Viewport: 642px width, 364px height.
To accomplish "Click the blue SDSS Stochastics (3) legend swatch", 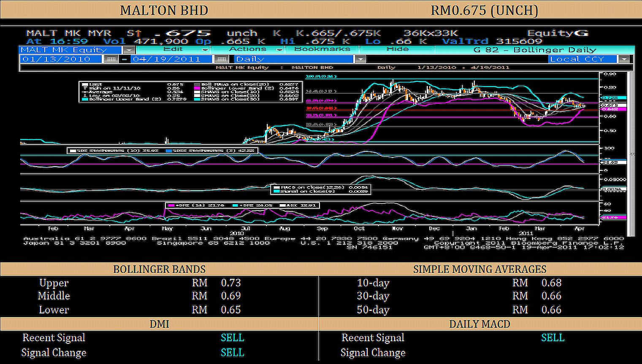I will [169, 151].
